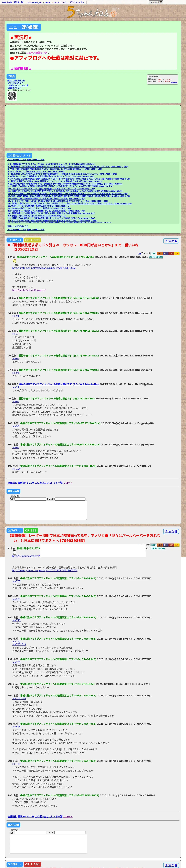
Task: Open thread list item 1 カツカレー800円
Action: pyautogui.click(x=51, y=164)
